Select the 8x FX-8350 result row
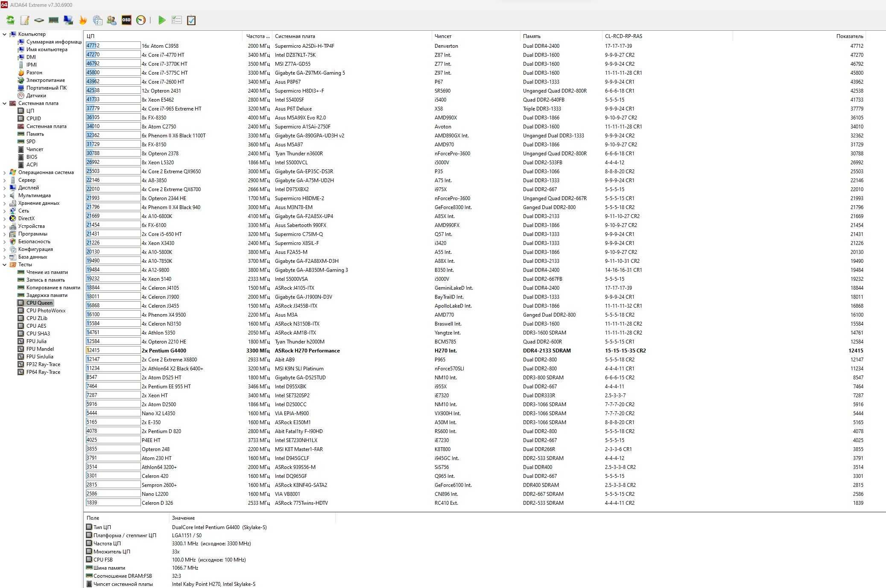Image resolution: width=886 pixels, height=588 pixels. tap(475, 118)
